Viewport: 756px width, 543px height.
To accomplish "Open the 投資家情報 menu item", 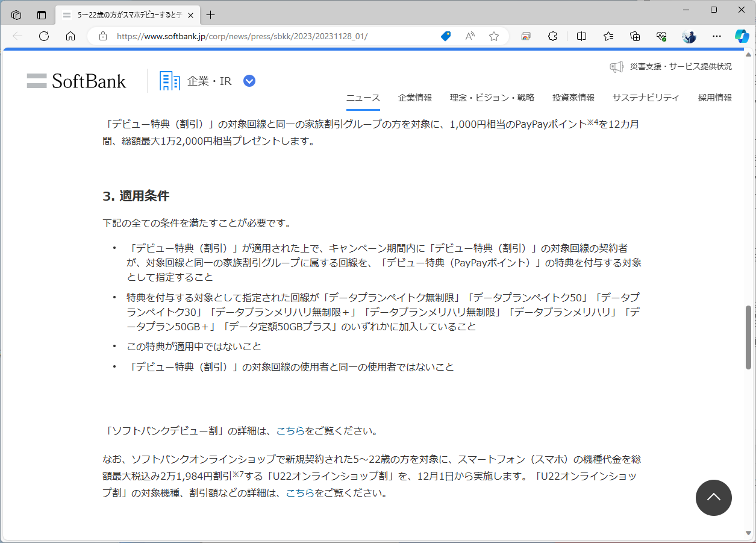I will point(573,97).
